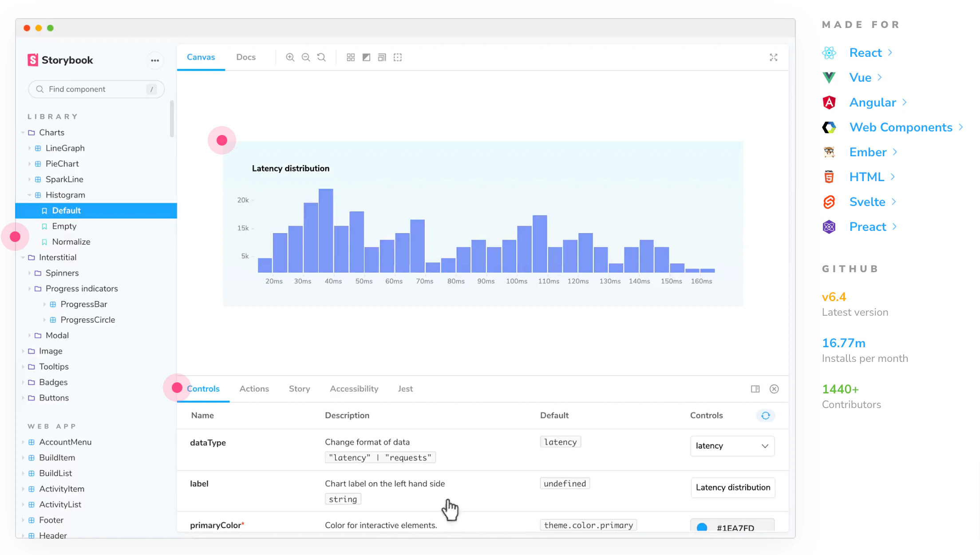
Task: Click the background change toolbar icon
Action: coord(366,57)
